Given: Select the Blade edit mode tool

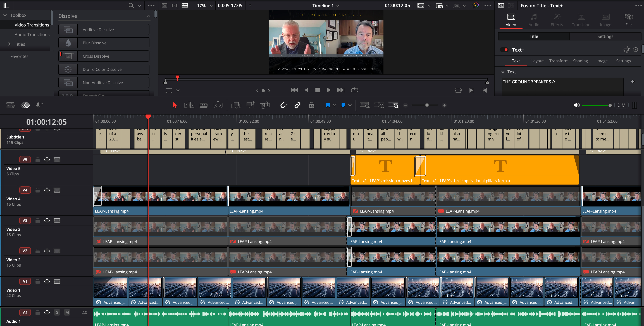Looking at the screenshot, I should (204, 105).
